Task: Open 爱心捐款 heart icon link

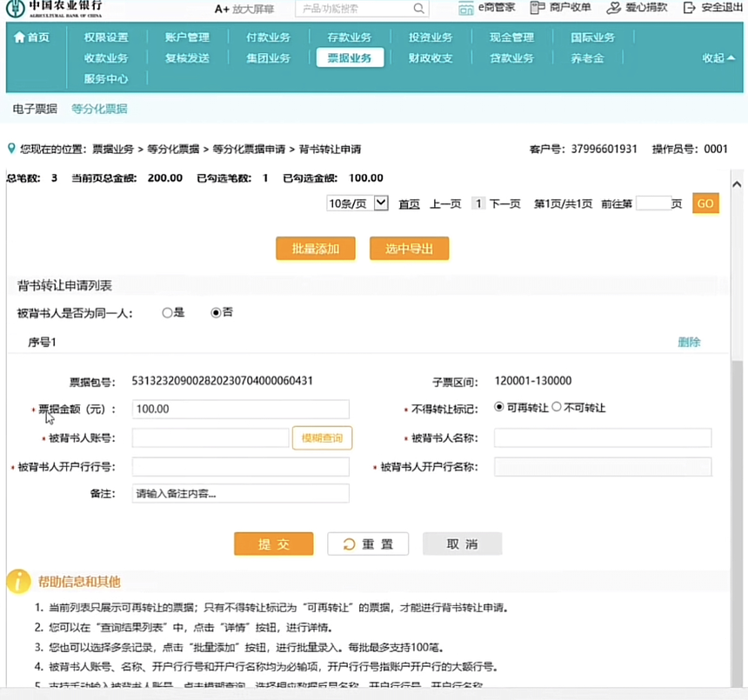Action: pyautogui.click(x=613, y=8)
